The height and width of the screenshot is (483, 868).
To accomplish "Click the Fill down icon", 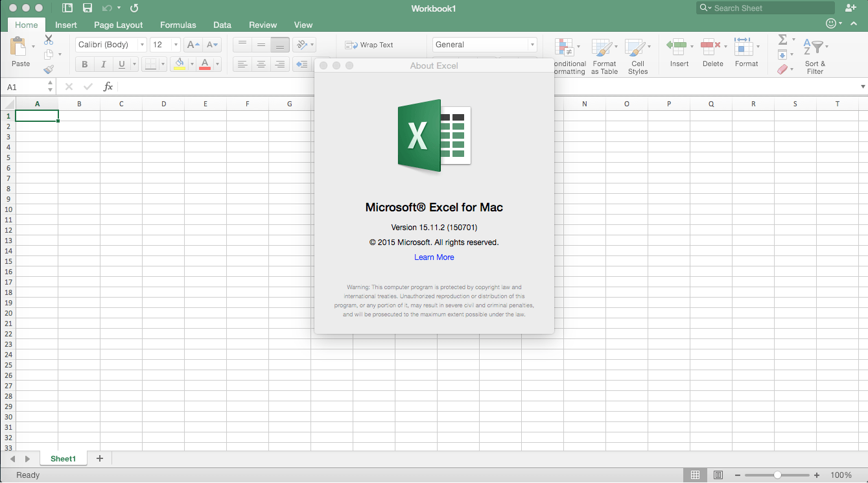I will (x=782, y=54).
